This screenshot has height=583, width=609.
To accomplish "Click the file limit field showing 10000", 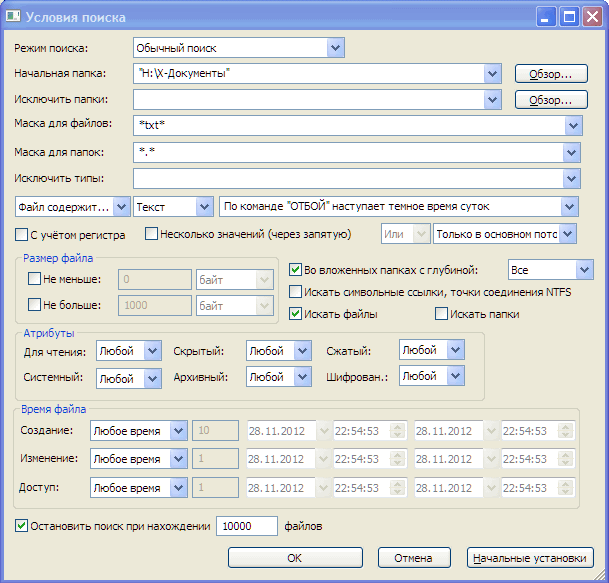I will (x=246, y=526).
